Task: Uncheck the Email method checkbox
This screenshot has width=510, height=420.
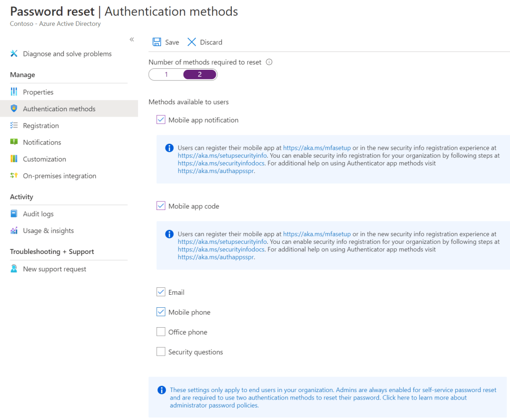Action: coord(161,292)
